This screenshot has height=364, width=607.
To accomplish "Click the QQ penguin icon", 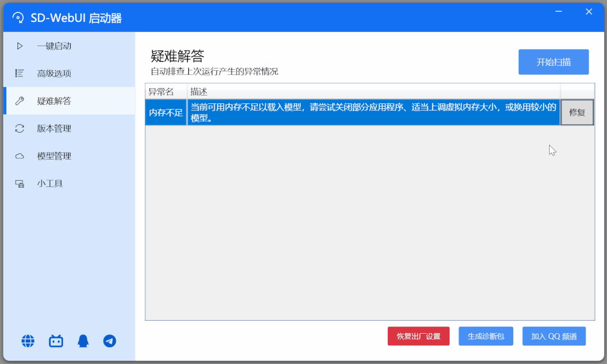I will tap(83, 341).
